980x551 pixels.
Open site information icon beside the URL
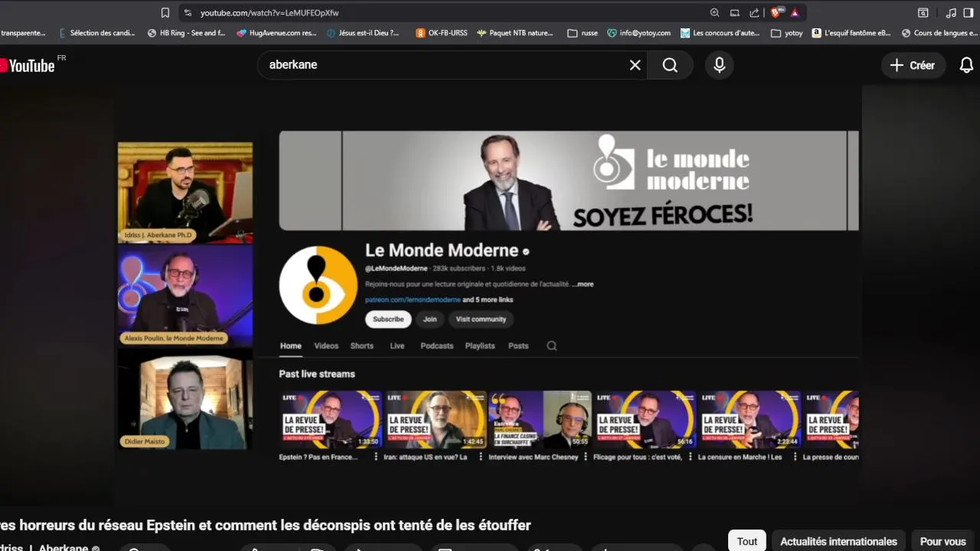click(x=188, y=12)
